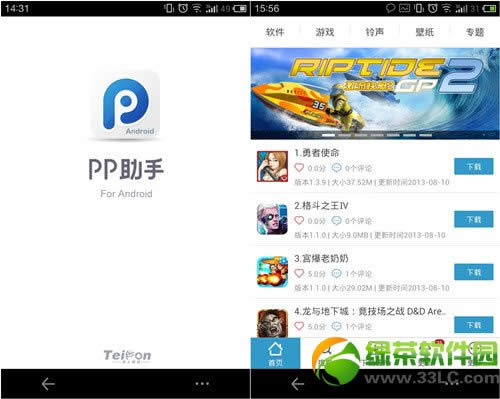This screenshot has height=399, width=500.
Task: Open the 壁纸 tab
Action: (x=425, y=32)
